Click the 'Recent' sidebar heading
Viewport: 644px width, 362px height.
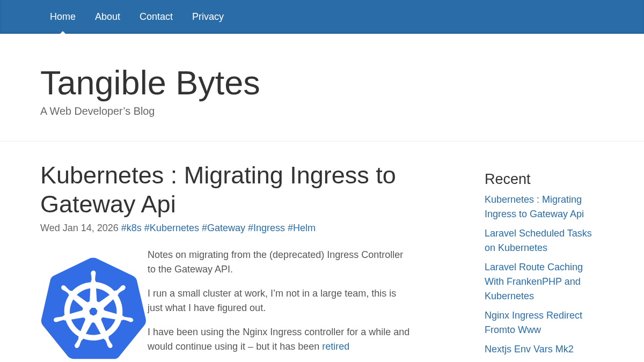(507, 179)
